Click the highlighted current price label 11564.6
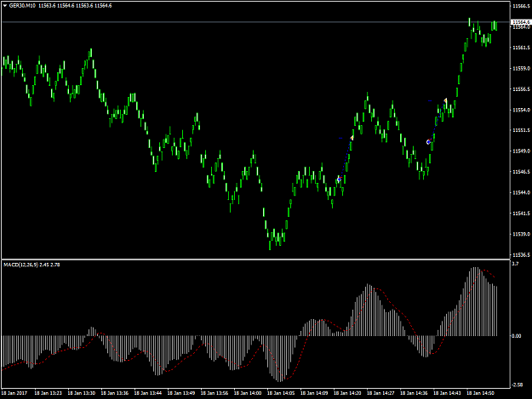Image resolution: width=532 pixels, height=399 pixels. click(521, 22)
